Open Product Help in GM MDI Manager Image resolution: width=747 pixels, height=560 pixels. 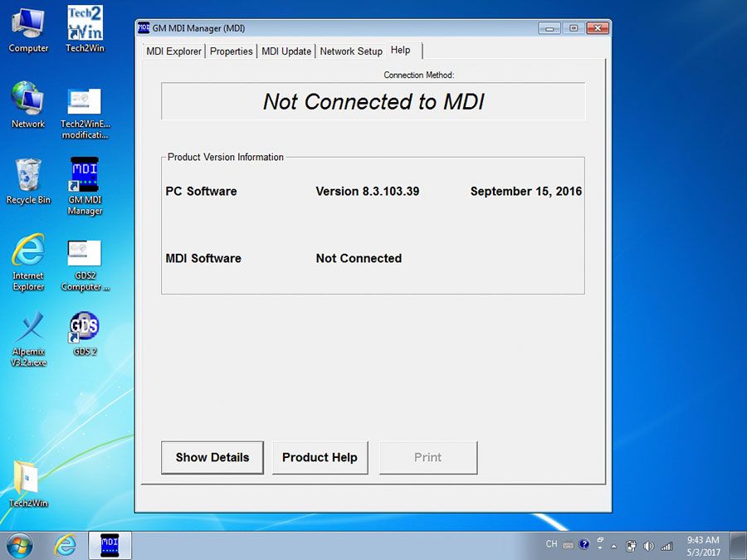[320, 457]
